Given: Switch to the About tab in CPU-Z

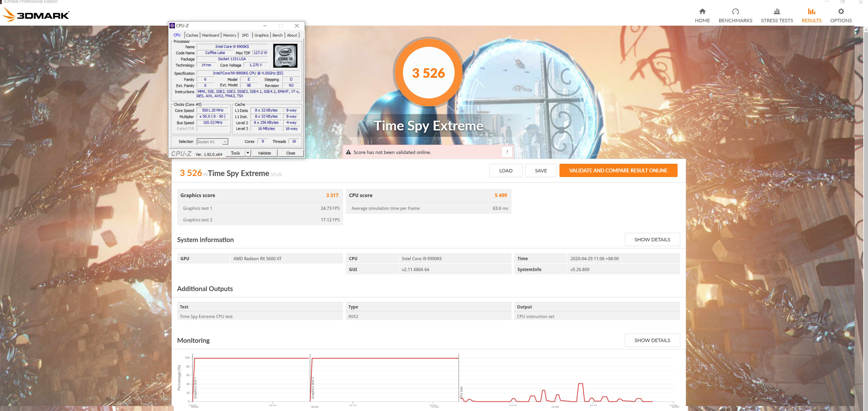Looking at the screenshot, I should click(x=292, y=35).
